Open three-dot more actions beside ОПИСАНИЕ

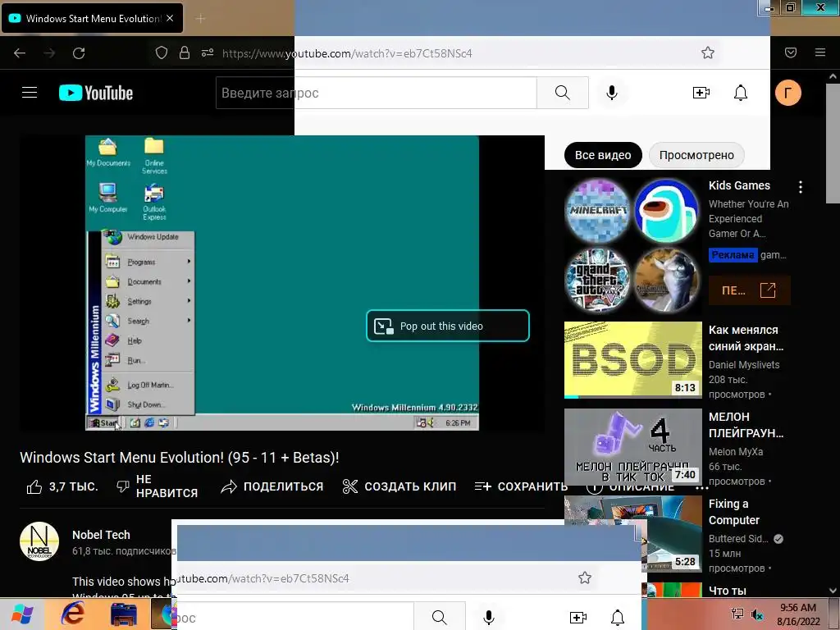(x=701, y=488)
